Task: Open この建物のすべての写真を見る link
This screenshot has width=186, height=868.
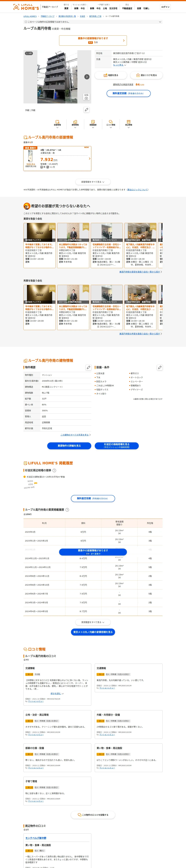Action: [75, 435]
